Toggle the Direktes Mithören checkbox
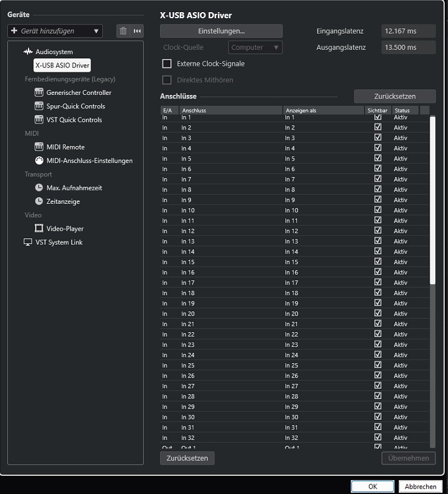The width and height of the screenshot is (448, 494). (167, 80)
